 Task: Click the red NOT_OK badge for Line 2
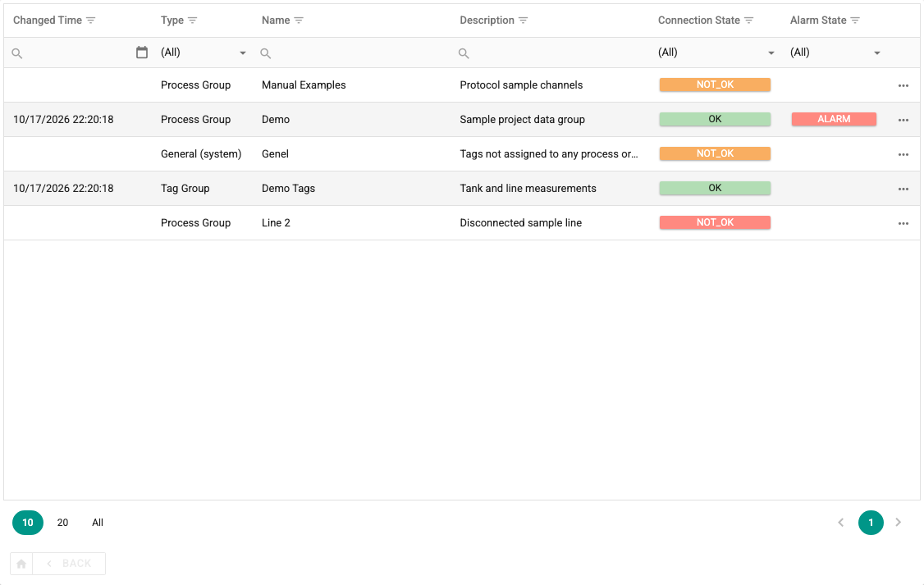point(715,222)
